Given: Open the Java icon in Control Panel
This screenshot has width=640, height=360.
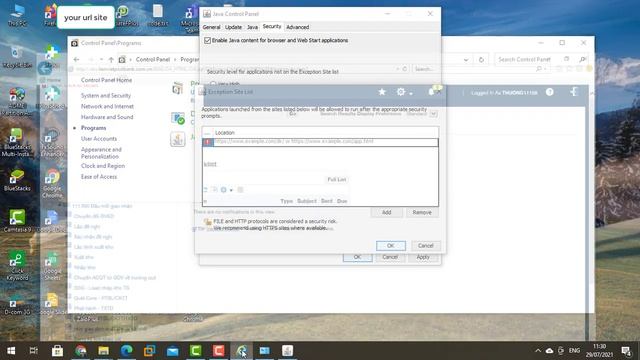Looking at the screenshot, I should point(178,139).
